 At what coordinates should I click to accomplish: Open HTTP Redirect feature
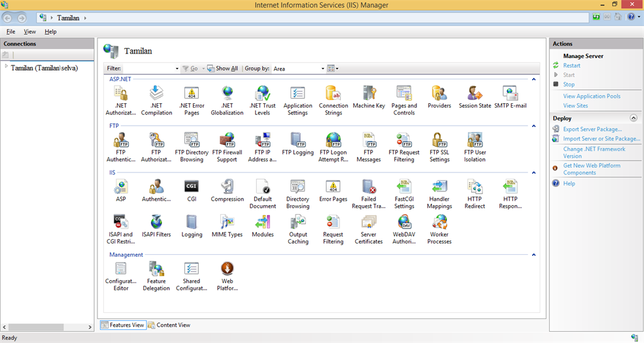click(475, 194)
